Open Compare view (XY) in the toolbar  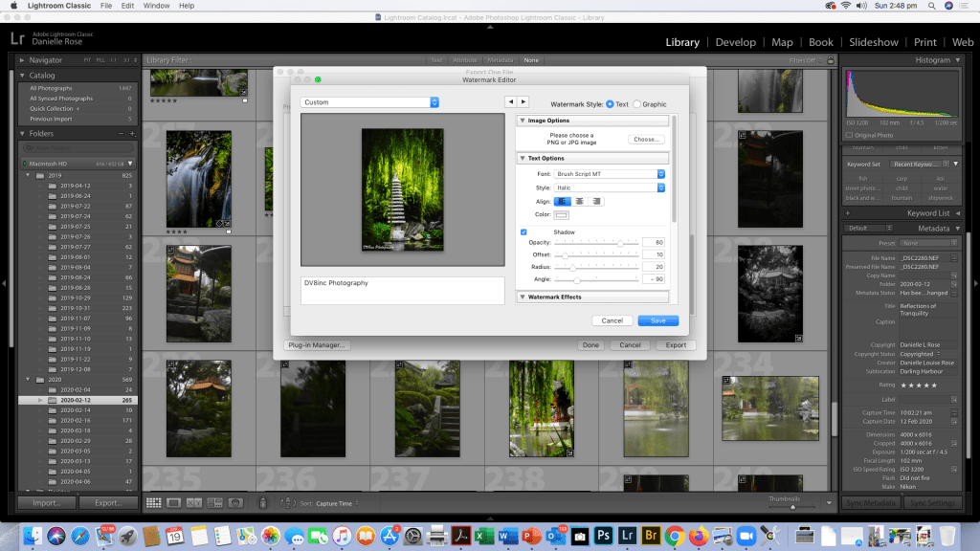[x=194, y=502]
